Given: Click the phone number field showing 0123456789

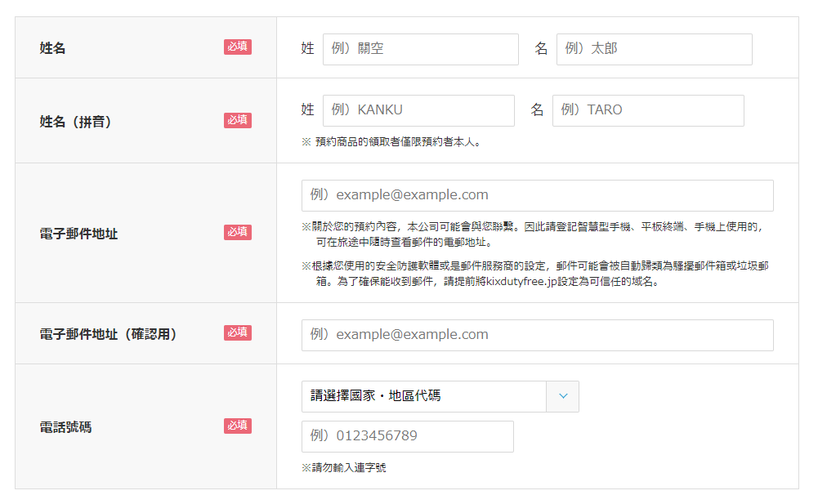Looking at the screenshot, I should point(408,436).
